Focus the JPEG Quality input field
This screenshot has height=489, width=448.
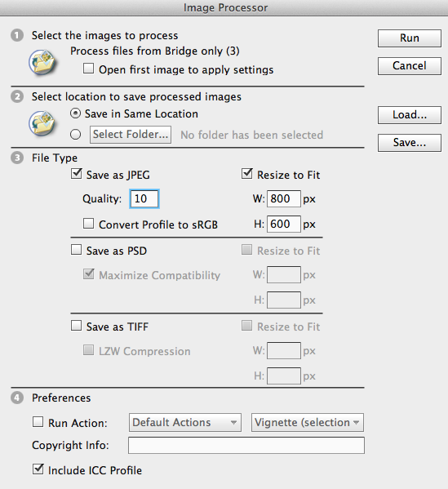pos(144,198)
